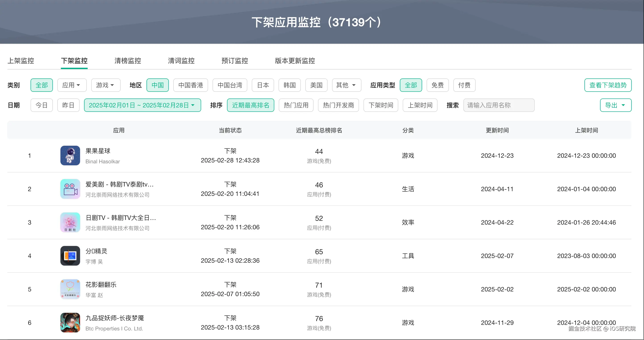The image size is (644, 340).
Task: Sort results by 下架时间
Action: [381, 105]
